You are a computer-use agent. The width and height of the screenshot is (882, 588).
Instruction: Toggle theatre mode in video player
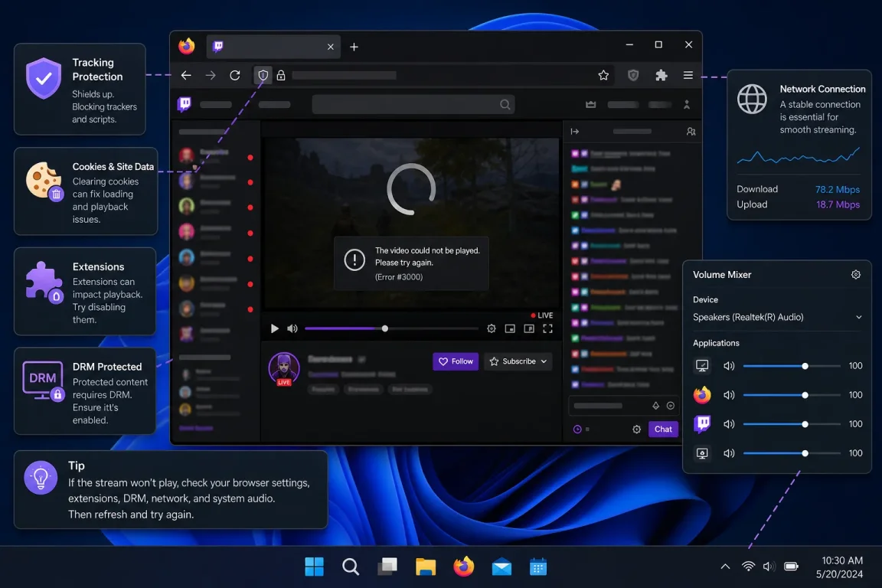click(x=529, y=328)
